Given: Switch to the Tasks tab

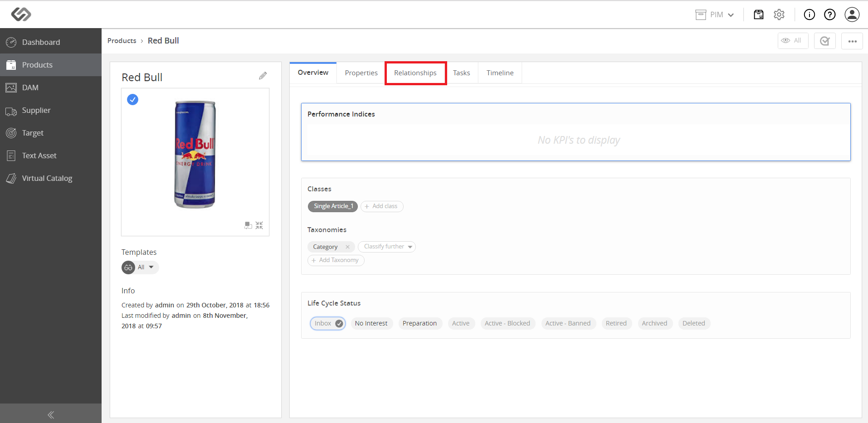Looking at the screenshot, I should (461, 73).
